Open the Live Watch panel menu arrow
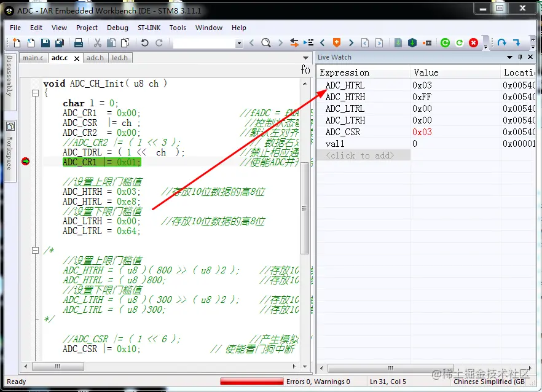This screenshot has width=542, height=392. [509, 57]
